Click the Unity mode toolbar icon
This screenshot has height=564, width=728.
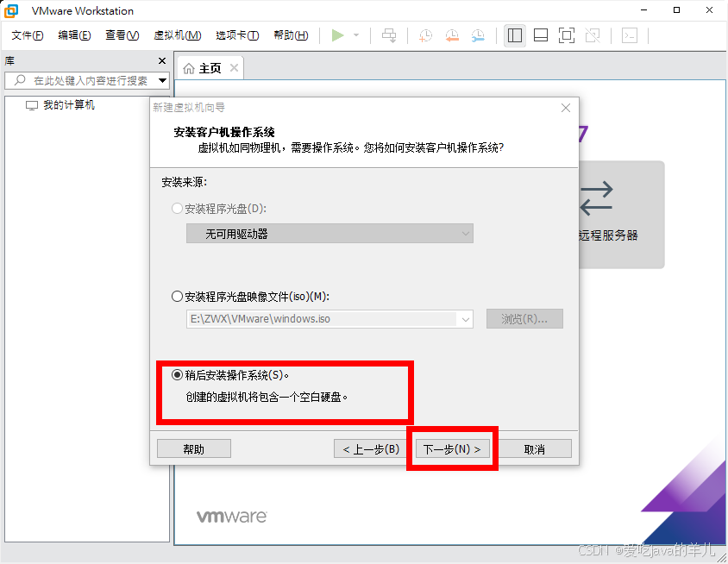click(x=593, y=35)
